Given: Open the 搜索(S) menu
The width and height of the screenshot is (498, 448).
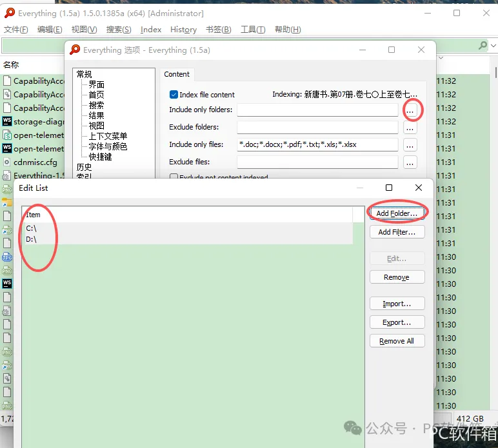Looking at the screenshot, I should coord(119,30).
